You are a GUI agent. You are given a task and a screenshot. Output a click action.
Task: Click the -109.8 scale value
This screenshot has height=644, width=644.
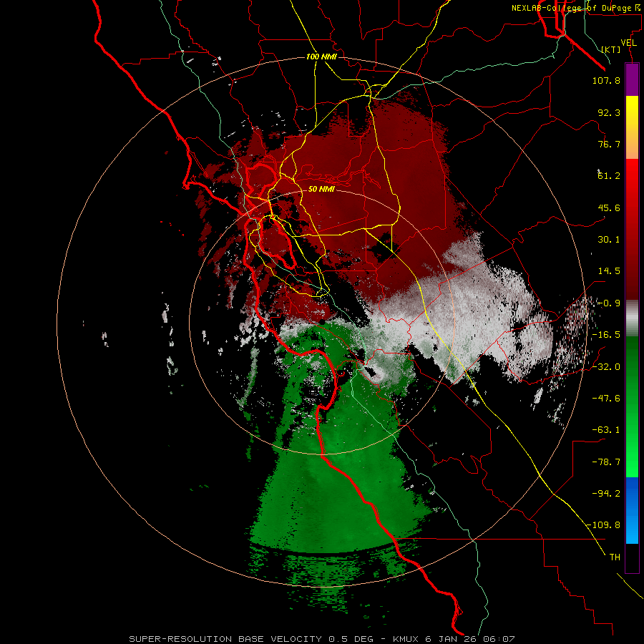[x=604, y=525]
